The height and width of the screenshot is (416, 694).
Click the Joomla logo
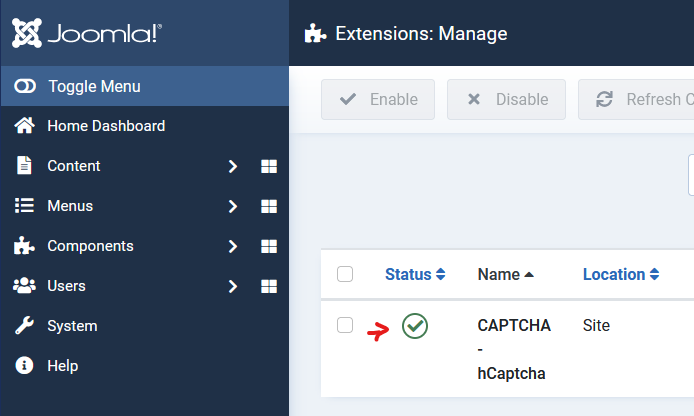(87, 33)
